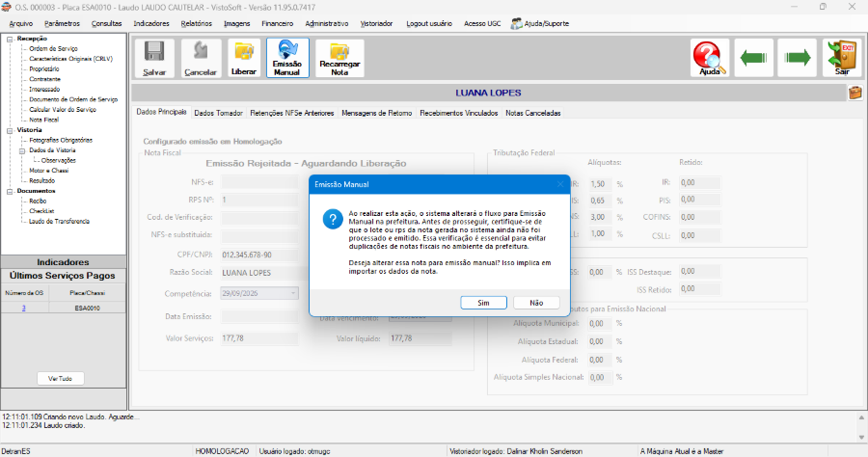Open the Relatórios menu
This screenshot has width=868, height=457.
[197, 24]
